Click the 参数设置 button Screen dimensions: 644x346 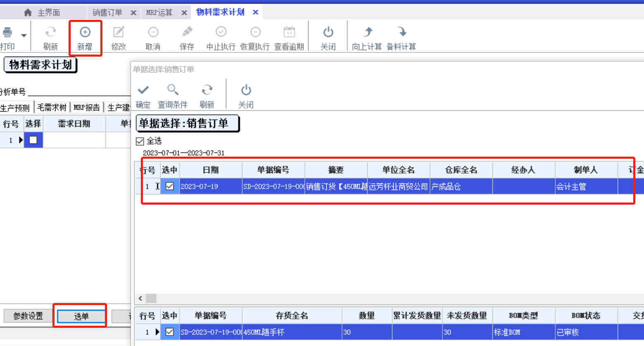click(x=28, y=316)
